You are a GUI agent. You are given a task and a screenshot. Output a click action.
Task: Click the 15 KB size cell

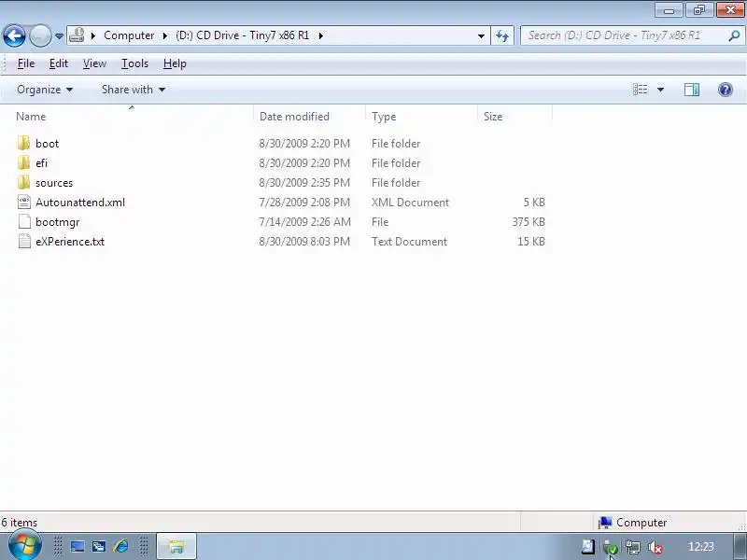[531, 242]
